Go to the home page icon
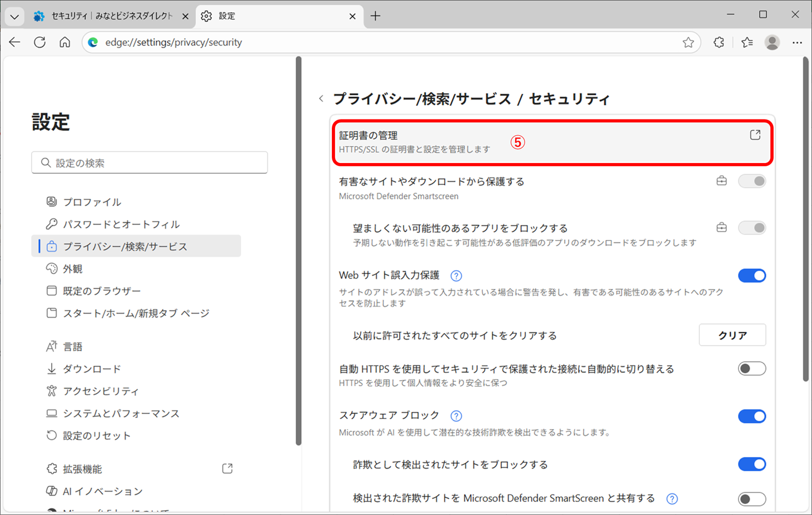This screenshot has width=812, height=515. click(x=65, y=42)
